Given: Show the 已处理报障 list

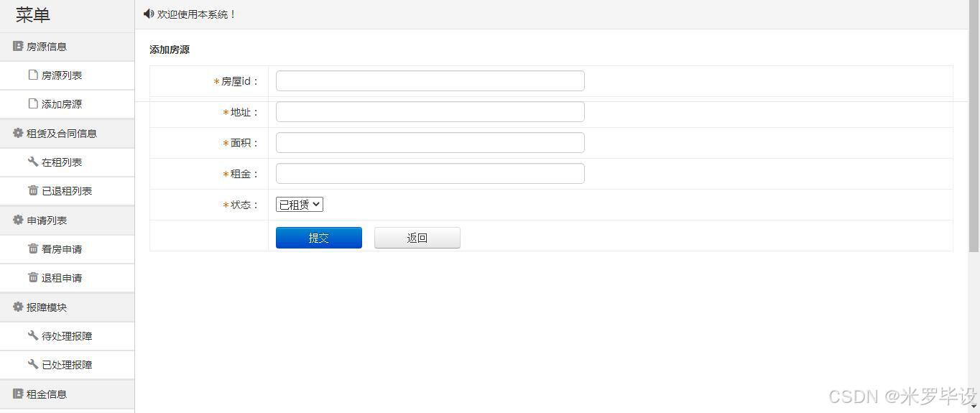Looking at the screenshot, I should [x=67, y=365].
